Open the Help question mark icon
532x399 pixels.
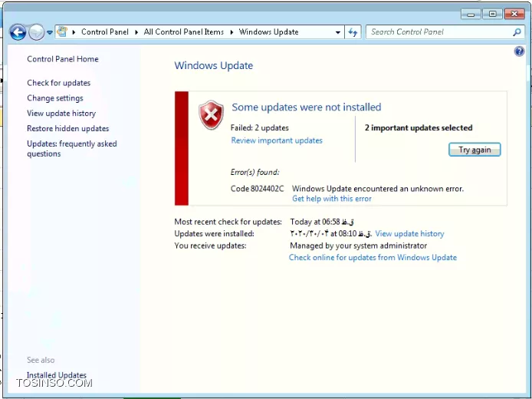click(x=519, y=51)
